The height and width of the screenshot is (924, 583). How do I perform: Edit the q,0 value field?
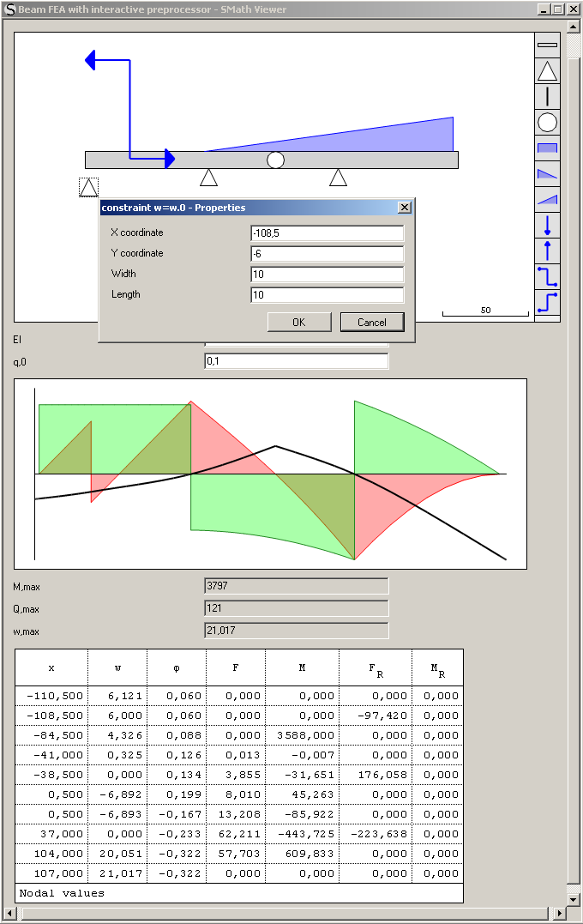(x=296, y=361)
